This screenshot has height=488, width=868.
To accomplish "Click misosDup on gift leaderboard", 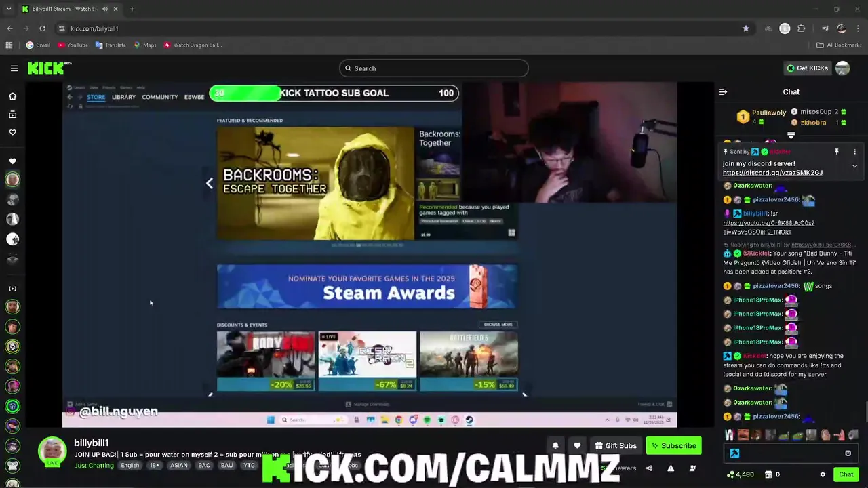I will 816,112.
